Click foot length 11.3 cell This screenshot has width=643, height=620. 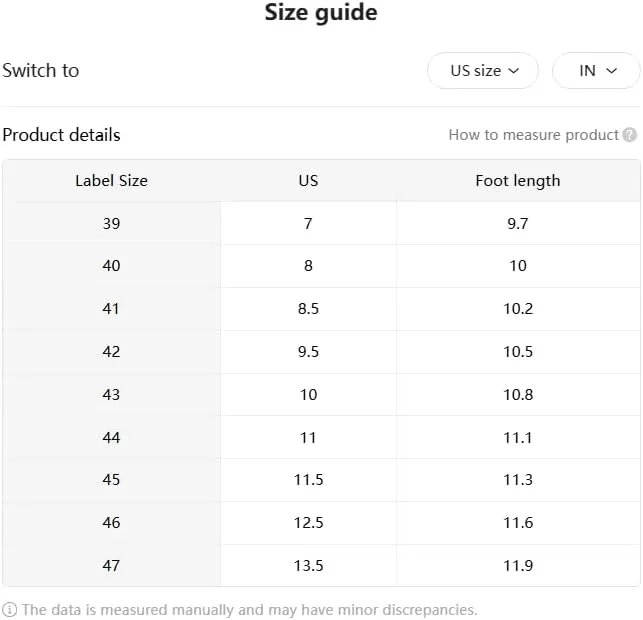(x=517, y=480)
